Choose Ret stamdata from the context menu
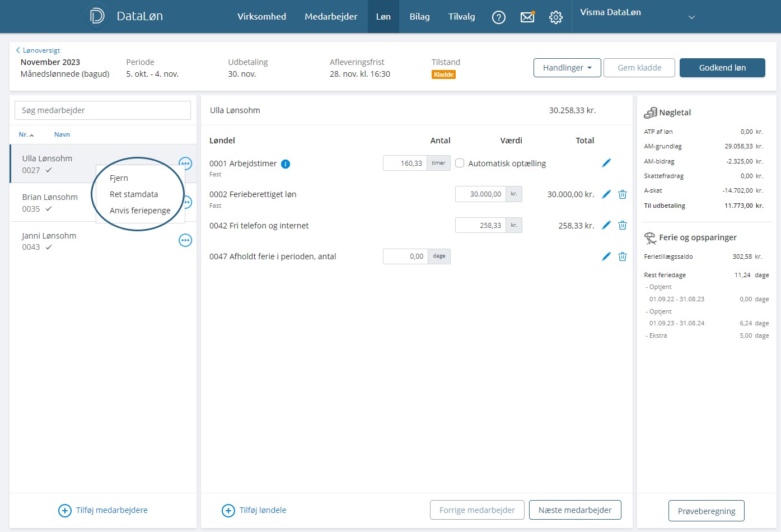 point(134,194)
